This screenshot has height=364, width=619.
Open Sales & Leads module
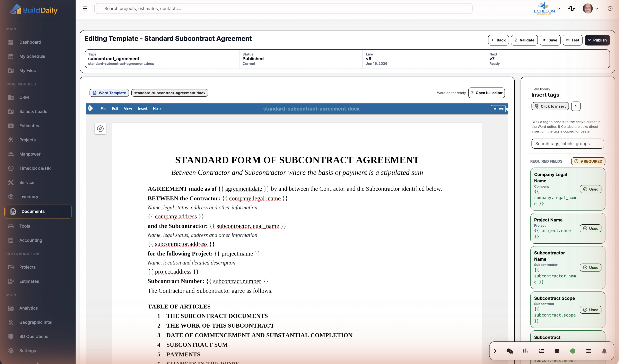(x=38, y=112)
